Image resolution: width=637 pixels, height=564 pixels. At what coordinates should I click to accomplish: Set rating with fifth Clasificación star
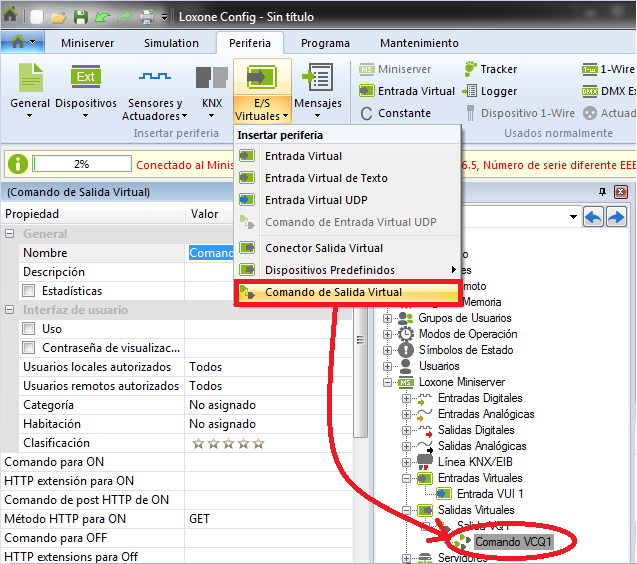pyautogui.click(x=258, y=443)
